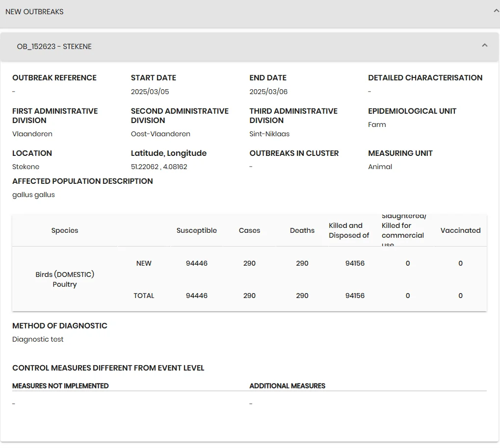500x448 pixels.
Task: Click 94446 susceptible in NEW row
Action: tap(197, 263)
